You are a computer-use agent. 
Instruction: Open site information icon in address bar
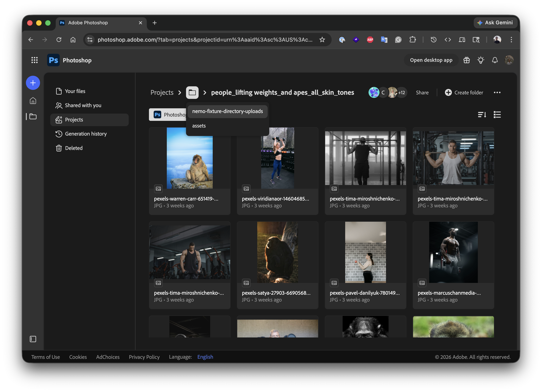click(90, 40)
